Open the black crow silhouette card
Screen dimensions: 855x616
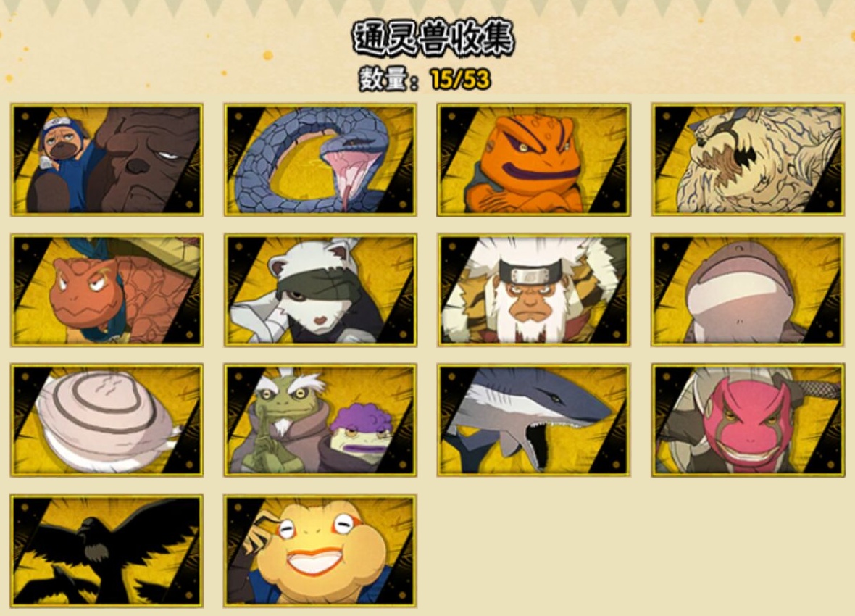[107, 551]
